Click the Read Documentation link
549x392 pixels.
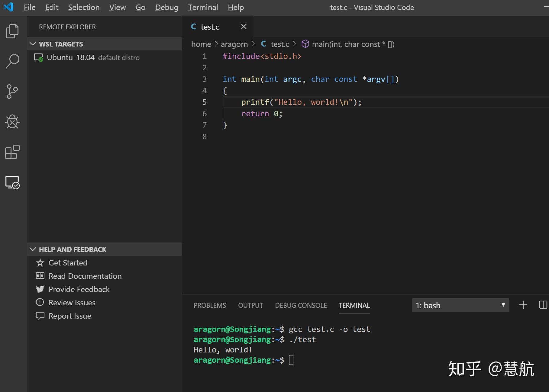point(85,276)
